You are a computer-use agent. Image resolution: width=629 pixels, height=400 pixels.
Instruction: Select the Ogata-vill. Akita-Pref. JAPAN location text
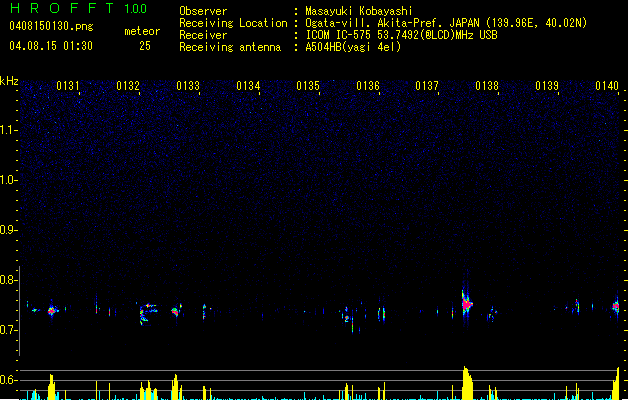coord(392,23)
